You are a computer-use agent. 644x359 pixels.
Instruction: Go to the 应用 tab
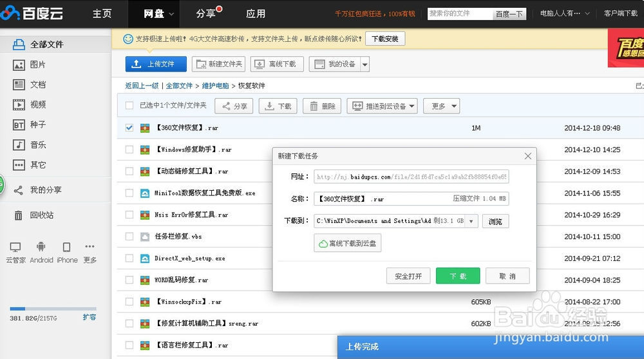tap(256, 14)
